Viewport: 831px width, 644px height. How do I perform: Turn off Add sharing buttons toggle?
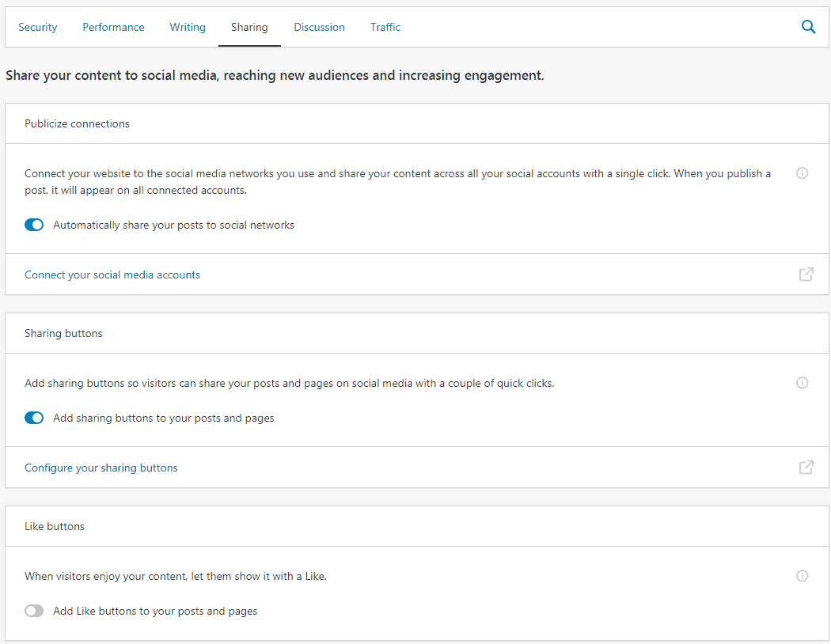click(34, 418)
